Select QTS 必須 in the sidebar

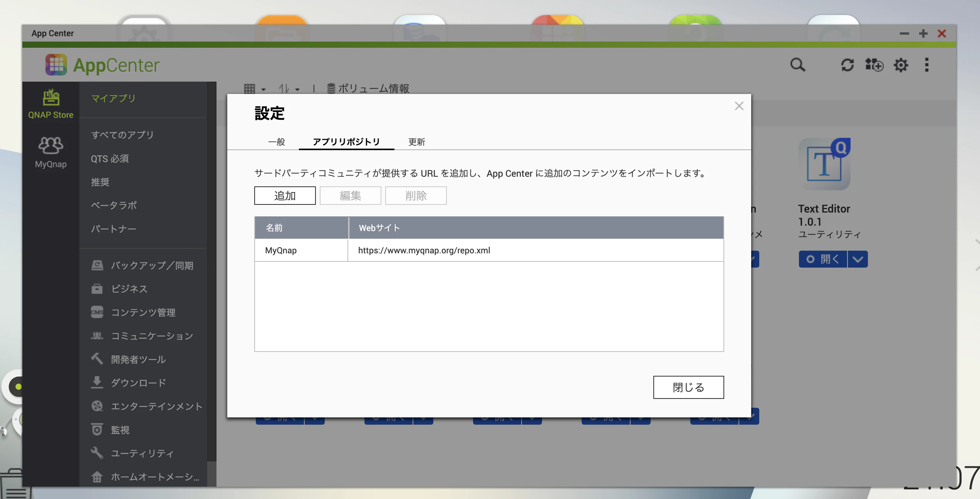click(110, 159)
